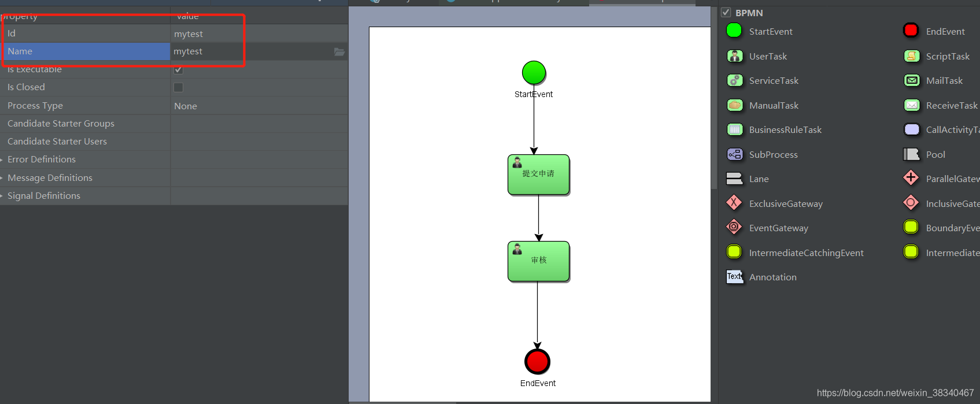
Task: Select the ReceiveTask palette icon
Action: [x=912, y=105]
